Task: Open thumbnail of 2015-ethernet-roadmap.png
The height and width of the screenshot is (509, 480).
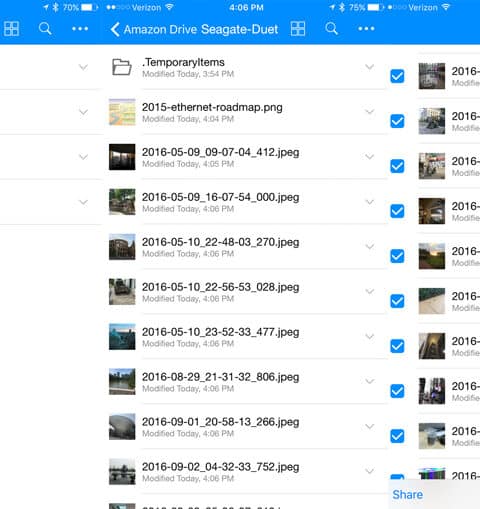Action: point(122,112)
